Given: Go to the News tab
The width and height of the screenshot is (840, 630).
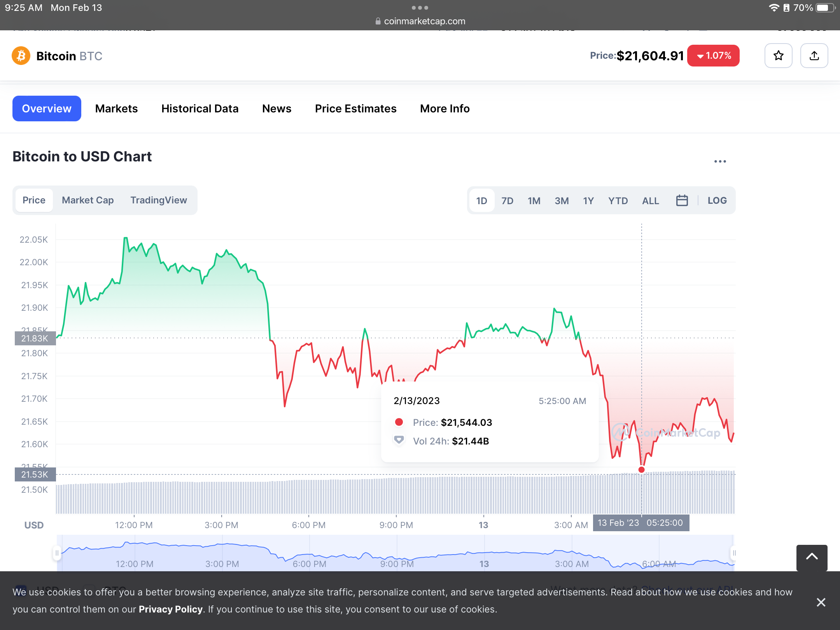Looking at the screenshot, I should (276, 108).
